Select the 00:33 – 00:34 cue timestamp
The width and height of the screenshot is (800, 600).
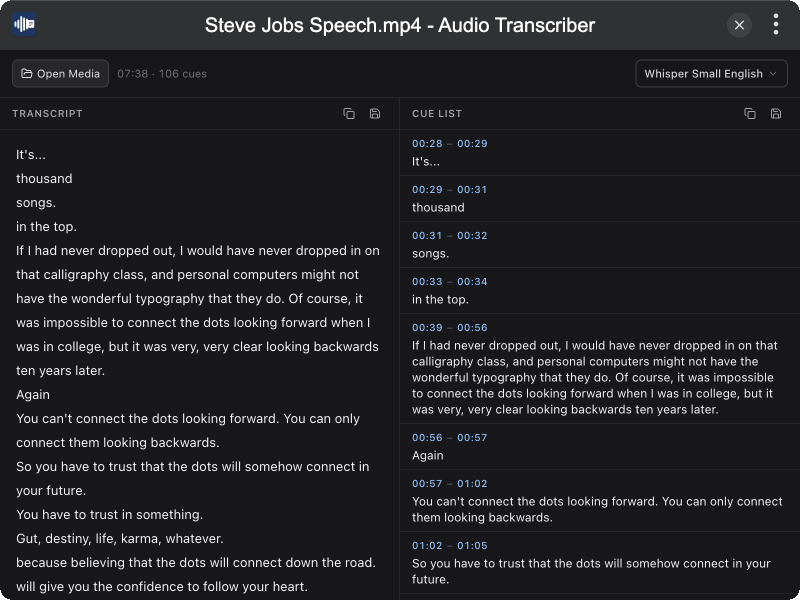coord(449,281)
